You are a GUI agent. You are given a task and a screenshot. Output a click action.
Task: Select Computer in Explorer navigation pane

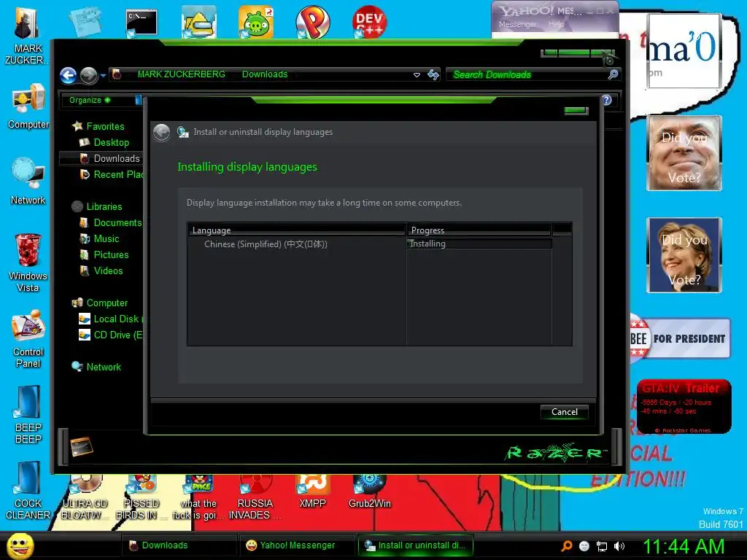point(107,303)
